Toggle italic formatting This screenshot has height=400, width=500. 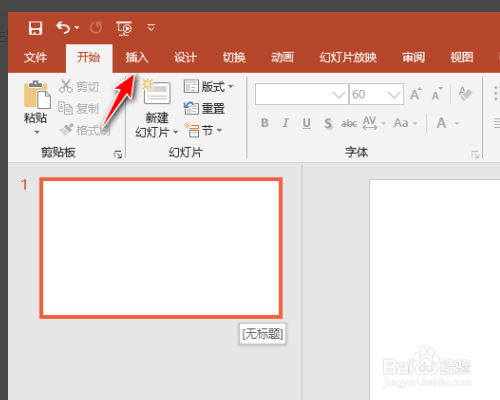285,123
